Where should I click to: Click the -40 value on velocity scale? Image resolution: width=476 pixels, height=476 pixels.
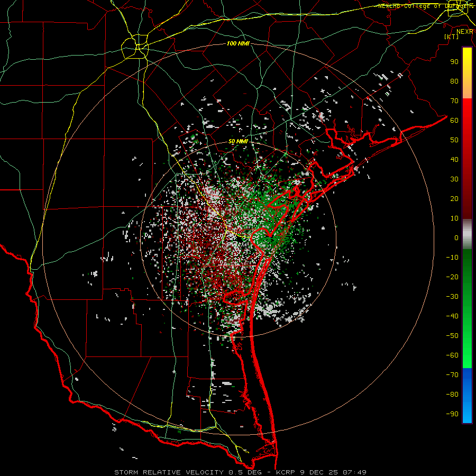point(452,316)
